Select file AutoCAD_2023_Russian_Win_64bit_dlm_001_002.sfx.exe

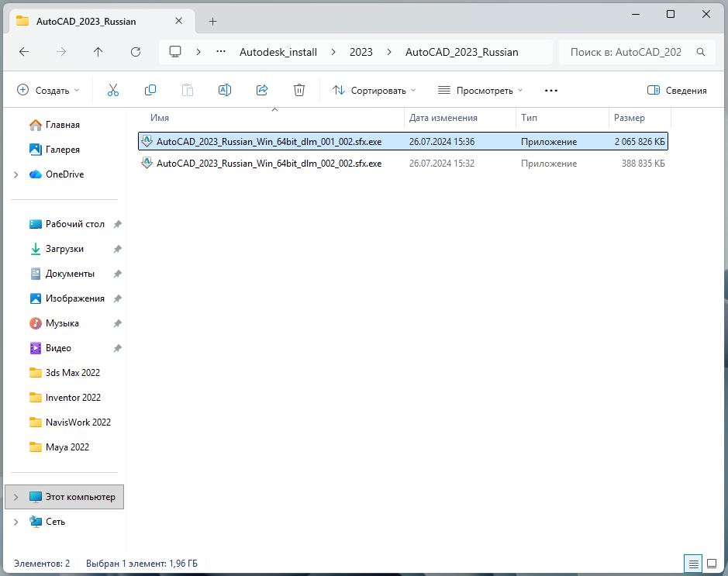coord(403,142)
